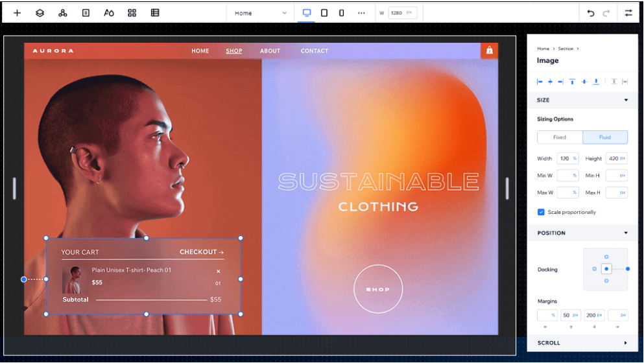
Task: Click the Section breadcrumb in Inspector
Action: pos(566,49)
